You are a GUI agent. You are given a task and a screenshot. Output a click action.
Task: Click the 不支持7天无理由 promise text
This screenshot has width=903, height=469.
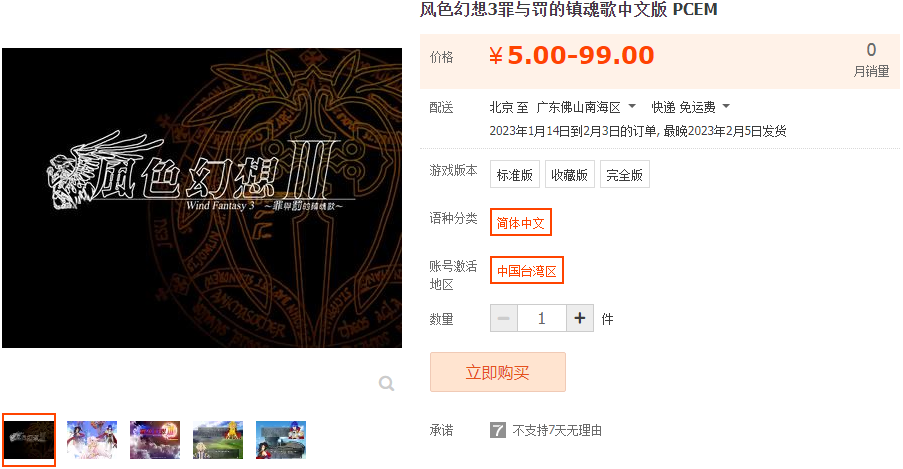tap(557, 430)
